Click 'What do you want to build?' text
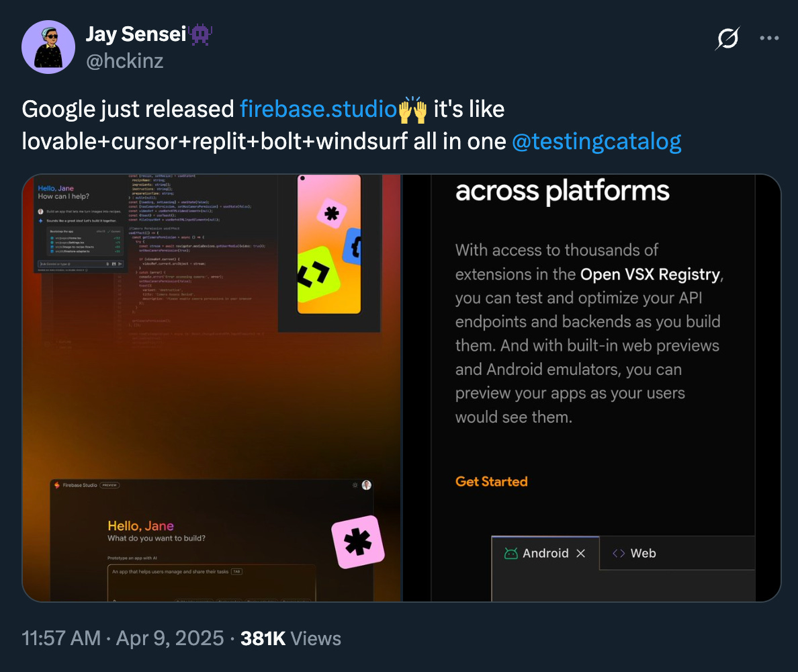 click(157, 539)
